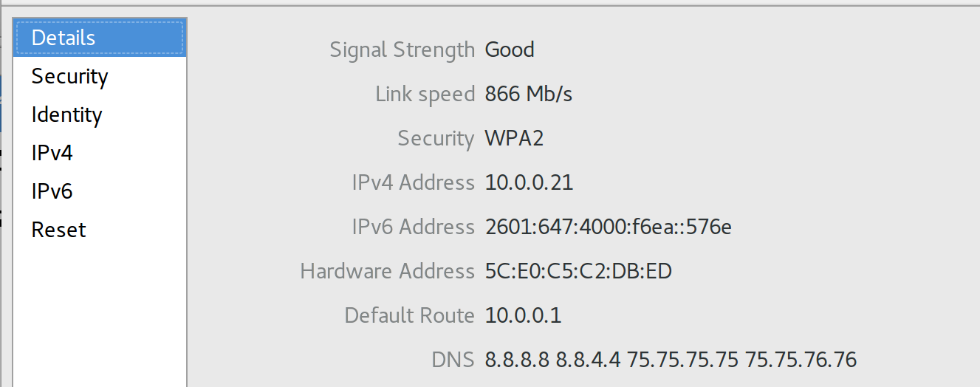Click the default route value 10.0.0.1
The image size is (980, 387).
coord(524,315)
